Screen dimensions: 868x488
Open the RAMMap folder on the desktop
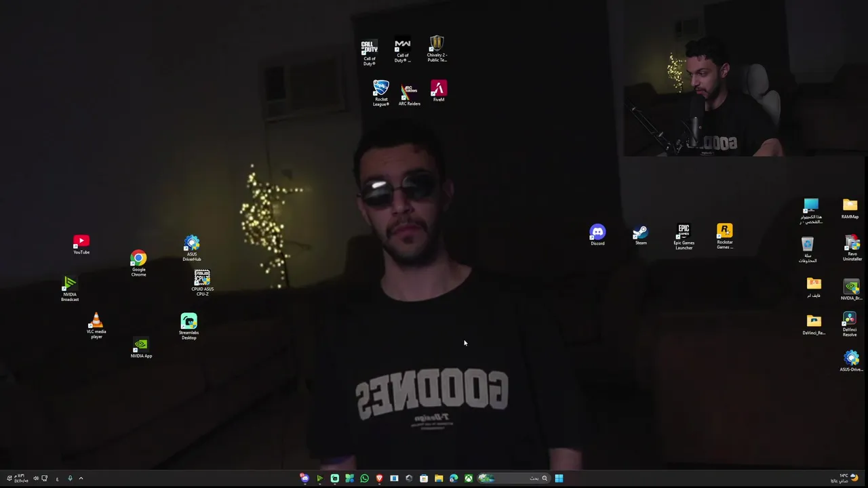[x=850, y=209]
